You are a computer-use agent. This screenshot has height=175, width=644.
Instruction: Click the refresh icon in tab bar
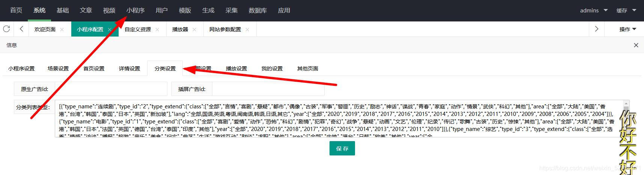[6, 29]
